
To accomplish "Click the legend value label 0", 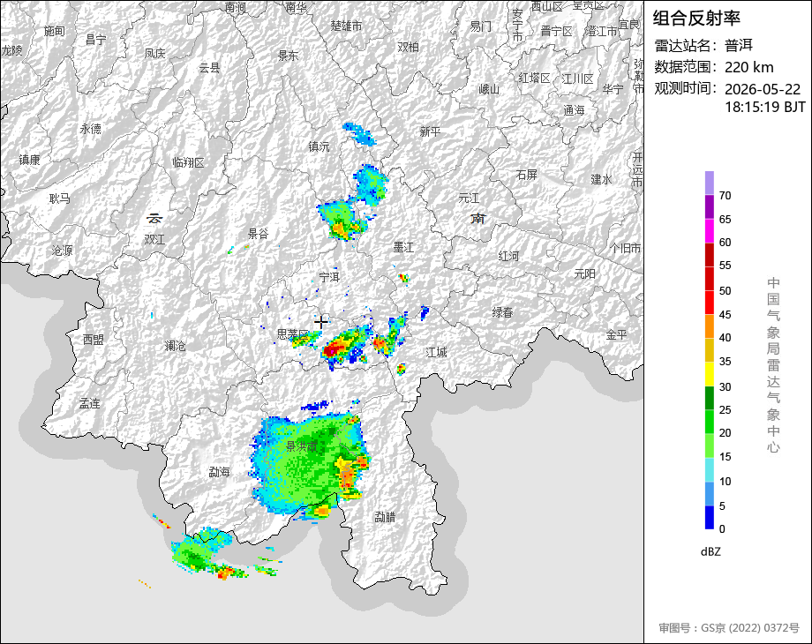I will 722,529.
